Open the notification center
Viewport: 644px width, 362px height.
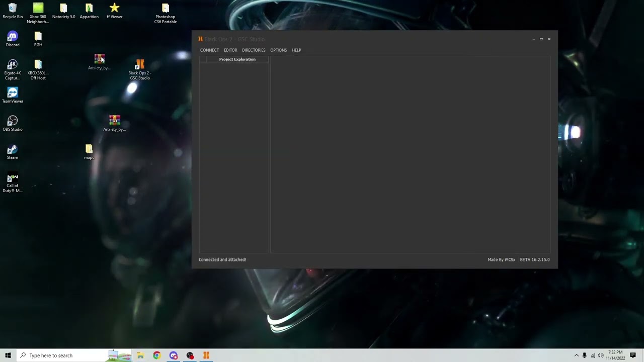coord(633,355)
